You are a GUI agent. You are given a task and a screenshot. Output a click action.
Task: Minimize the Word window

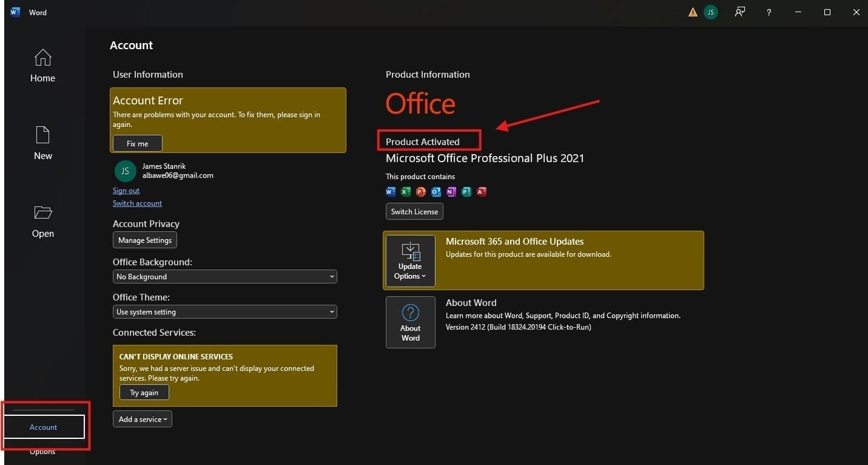tap(798, 12)
